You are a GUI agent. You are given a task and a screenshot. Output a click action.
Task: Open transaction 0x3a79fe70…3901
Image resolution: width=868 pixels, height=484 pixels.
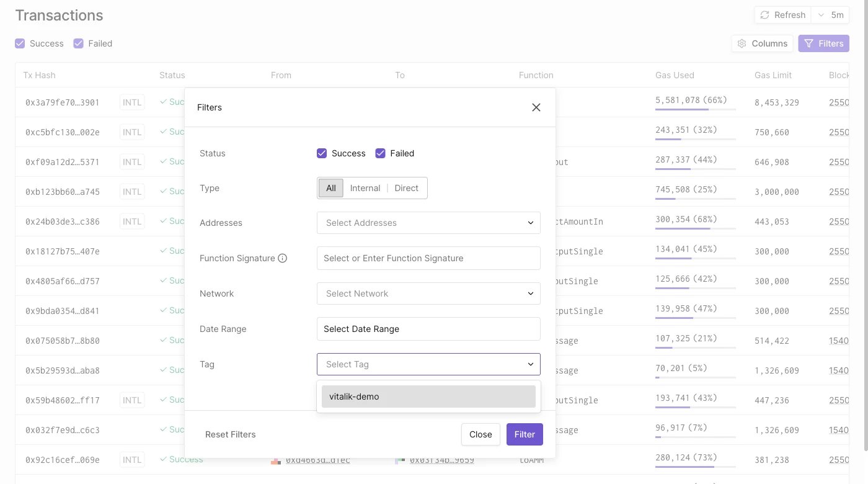coord(63,102)
